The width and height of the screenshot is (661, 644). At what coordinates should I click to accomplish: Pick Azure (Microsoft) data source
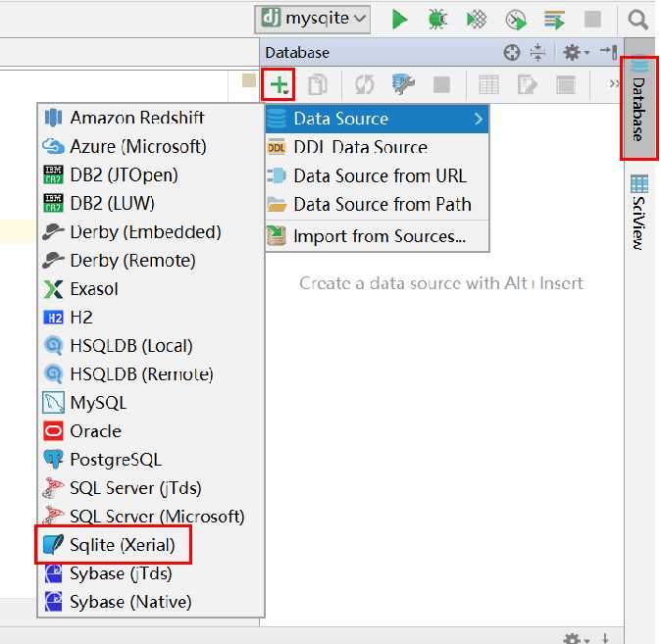coord(150,146)
